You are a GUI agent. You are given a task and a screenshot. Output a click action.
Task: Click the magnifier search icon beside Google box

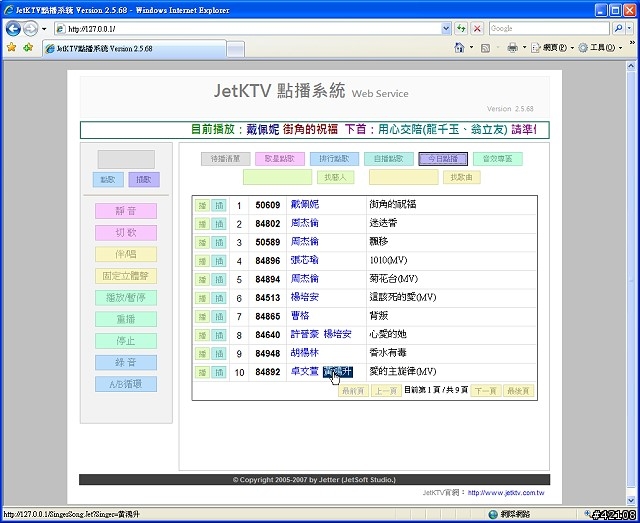point(618,29)
